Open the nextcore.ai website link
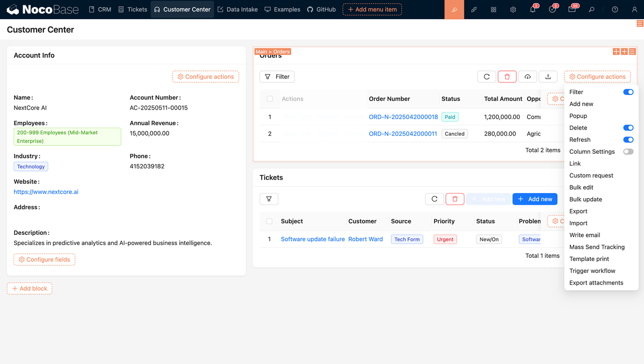The height and width of the screenshot is (364, 644). coord(46,192)
